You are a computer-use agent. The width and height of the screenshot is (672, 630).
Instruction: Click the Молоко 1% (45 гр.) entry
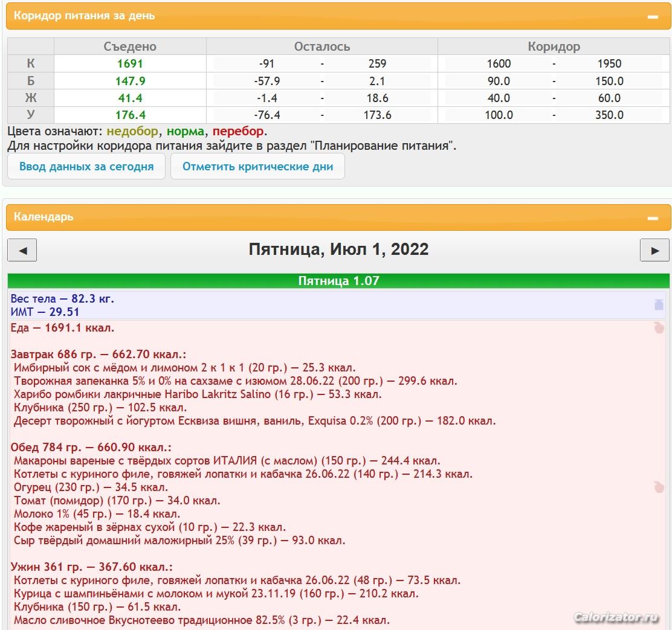[97, 514]
